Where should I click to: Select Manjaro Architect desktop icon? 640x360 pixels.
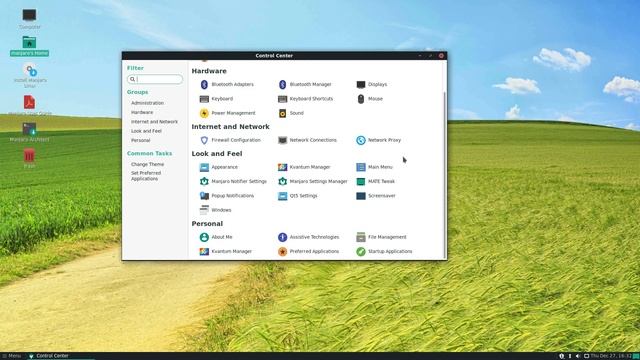pyautogui.click(x=29, y=133)
